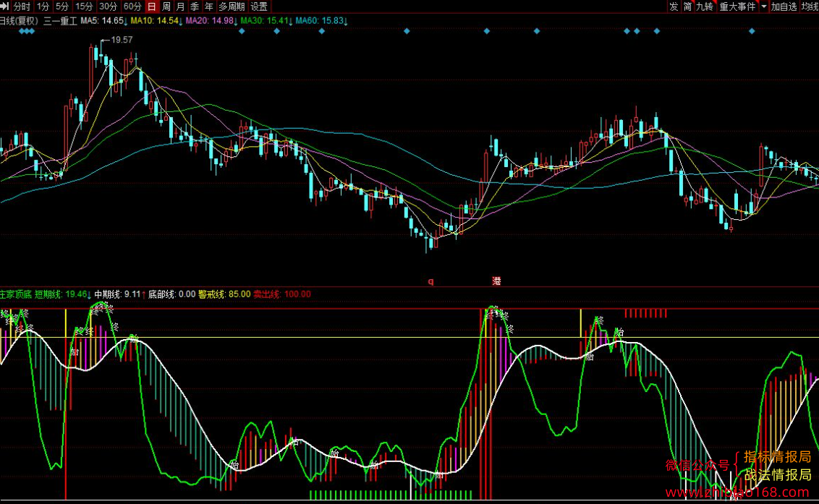Viewport: 819px width, 504px height.
Task: Open the 多周期 multi-period view
Action: coord(232,7)
